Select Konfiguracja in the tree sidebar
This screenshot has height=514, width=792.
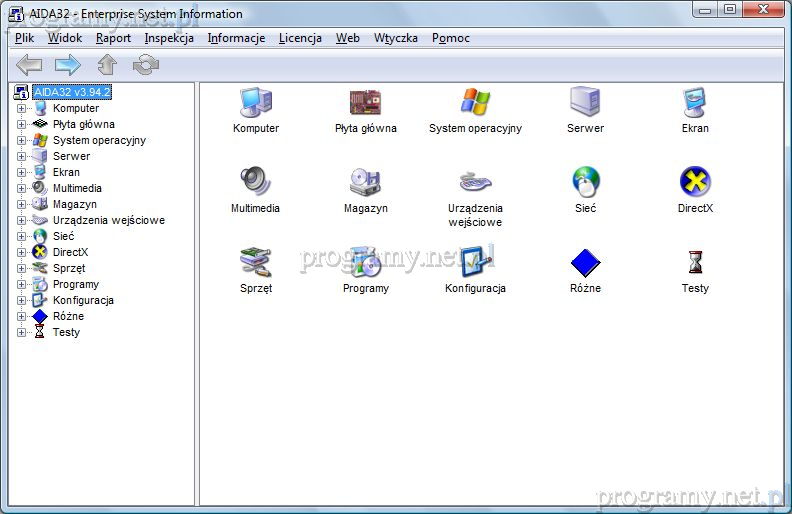[83, 300]
